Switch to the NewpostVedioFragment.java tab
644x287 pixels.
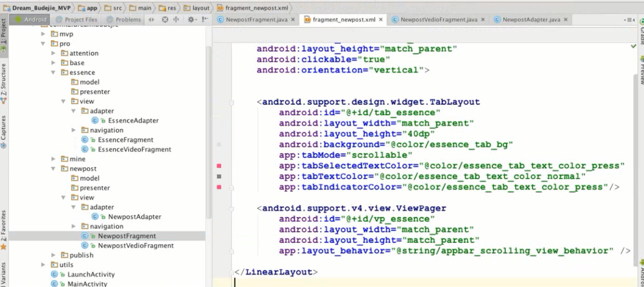(x=438, y=20)
